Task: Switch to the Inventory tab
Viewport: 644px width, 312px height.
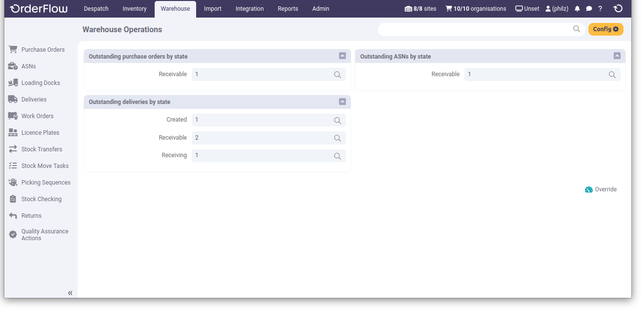Action: coord(135,9)
